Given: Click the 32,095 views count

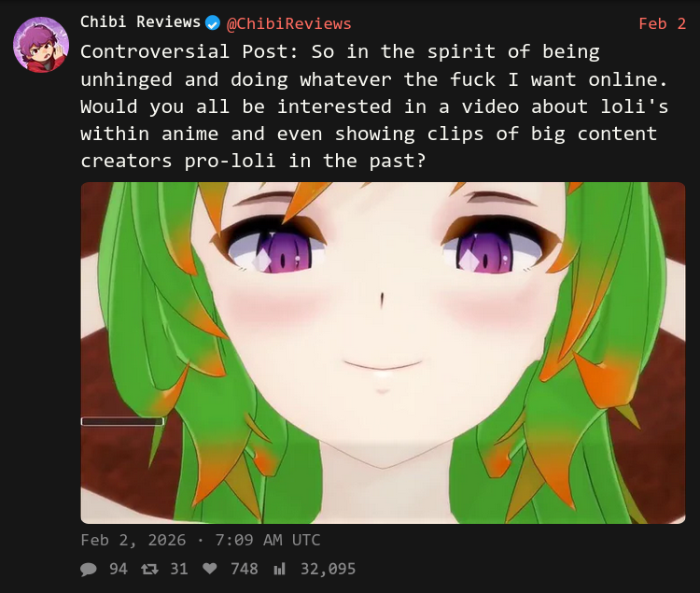Looking at the screenshot, I should [329, 569].
